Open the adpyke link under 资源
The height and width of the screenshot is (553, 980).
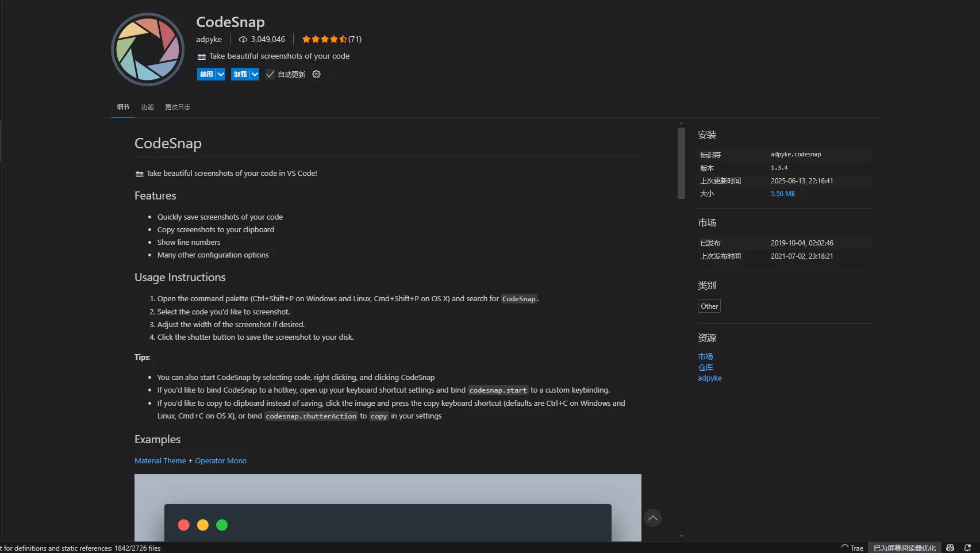(x=710, y=378)
